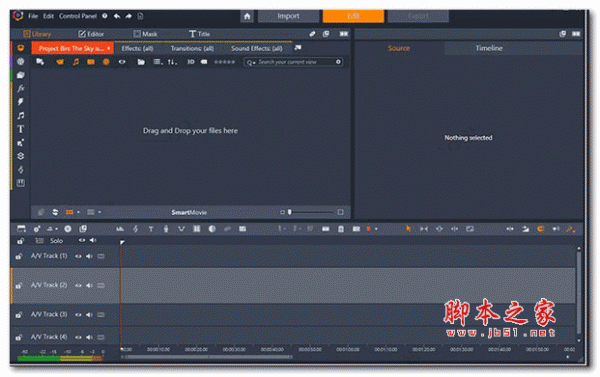
Task: Toggle visibility of A/V Track (3)
Action: click(x=78, y=315)
